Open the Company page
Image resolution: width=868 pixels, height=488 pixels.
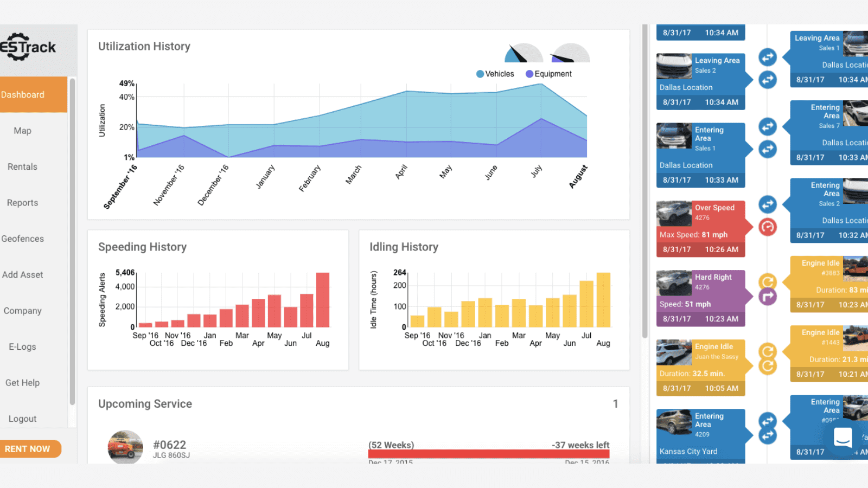click(x=22, y=311)
